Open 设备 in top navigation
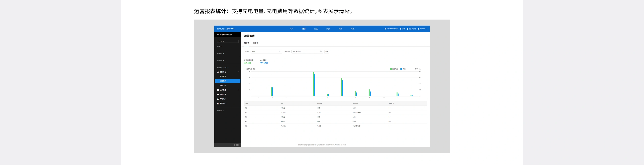Screen dimensions: 644x165 (x=316, y=29)
